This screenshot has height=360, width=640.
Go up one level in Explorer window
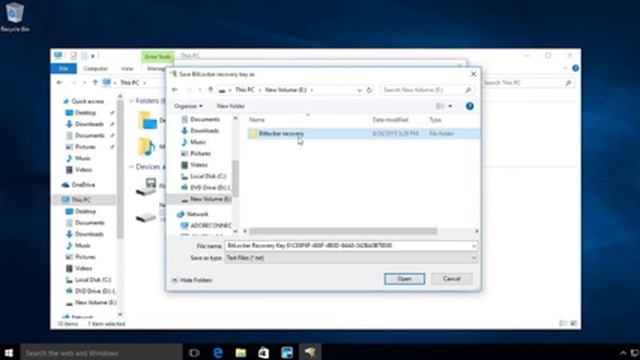[95, 83]
